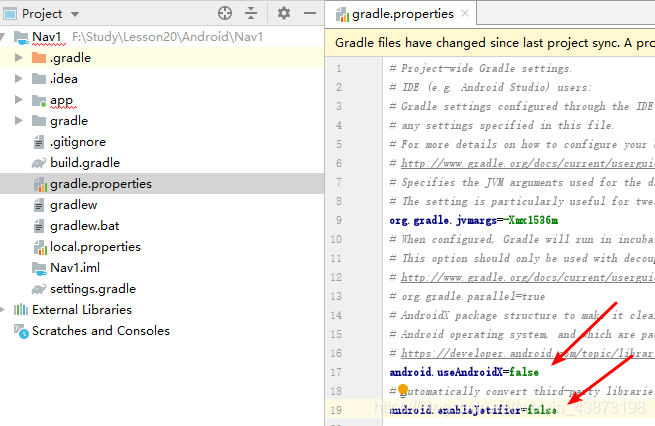Select the .idea folder icon
This screenshot has width=655, height=426.
pos(39,79)
